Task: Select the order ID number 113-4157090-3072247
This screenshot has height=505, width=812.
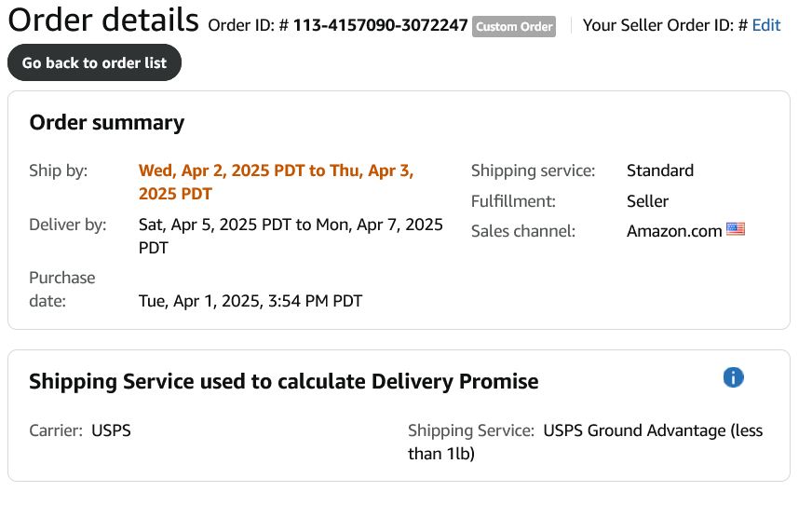Action: point(380,25)
